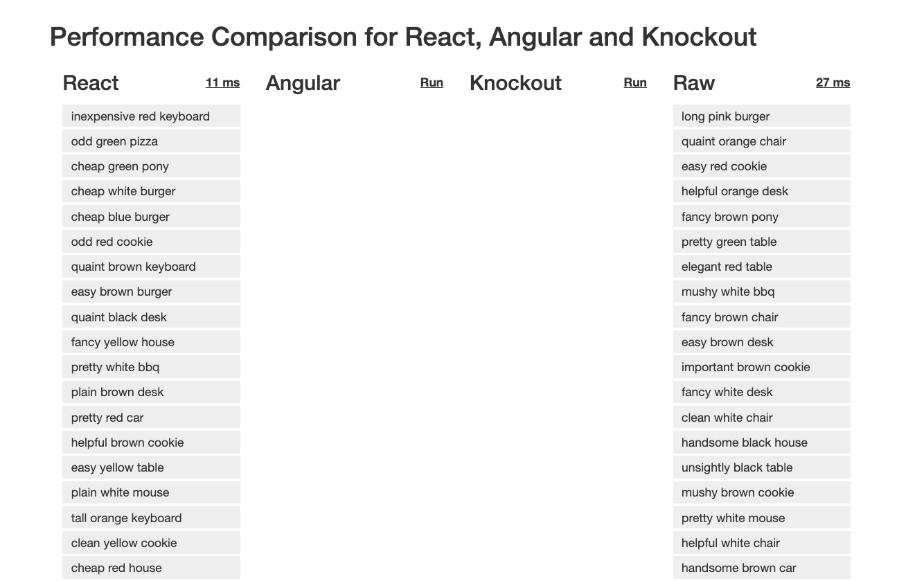Click 'tall orange keyboard' item

tap(151, 518)
